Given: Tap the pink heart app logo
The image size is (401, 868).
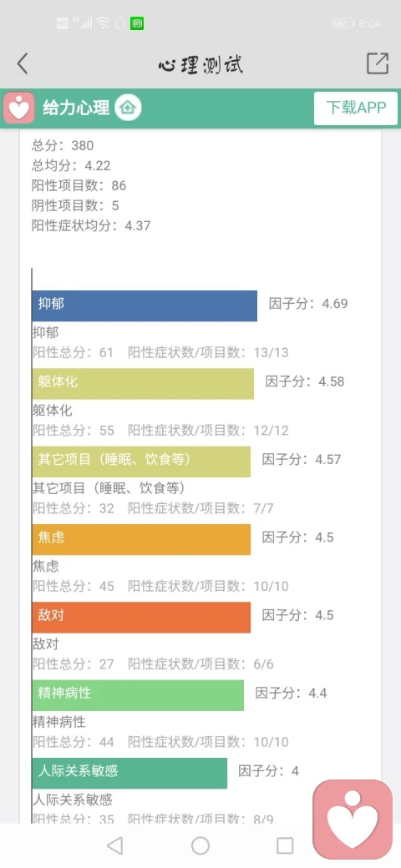Looking at the screenshot, I should click(x=19, y=108).
